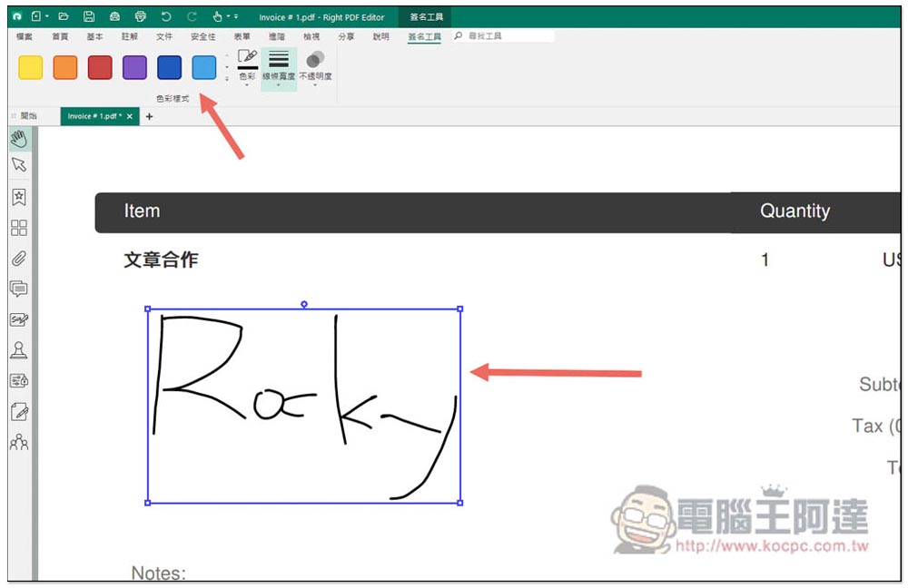Show next row of color styles
Screen dimensions: 908x588
tap(226, 67)
